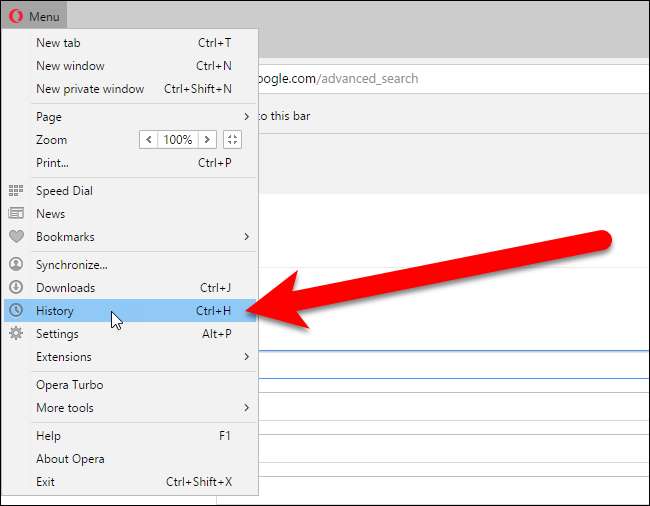Increase zoom with the right arrow
This screenshot has width=650, height=506.
tap(207, 140)
